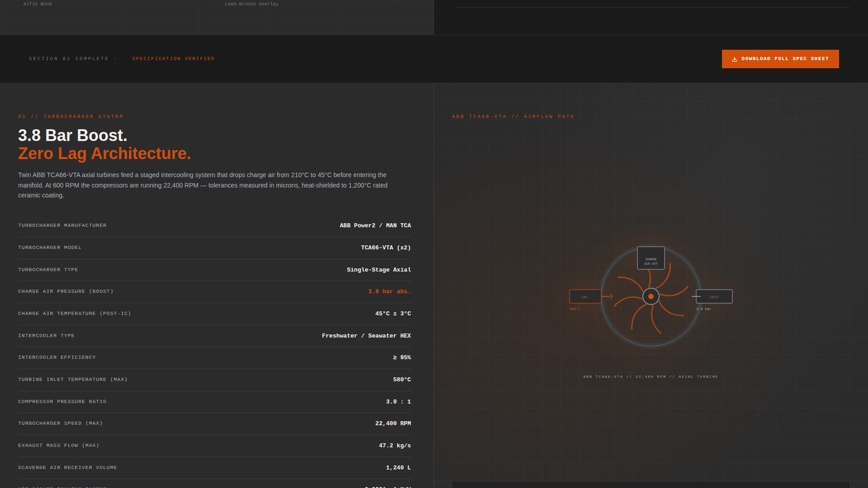Toggle the Lead-Bronze Overlay row

click(x=251, y=4)
